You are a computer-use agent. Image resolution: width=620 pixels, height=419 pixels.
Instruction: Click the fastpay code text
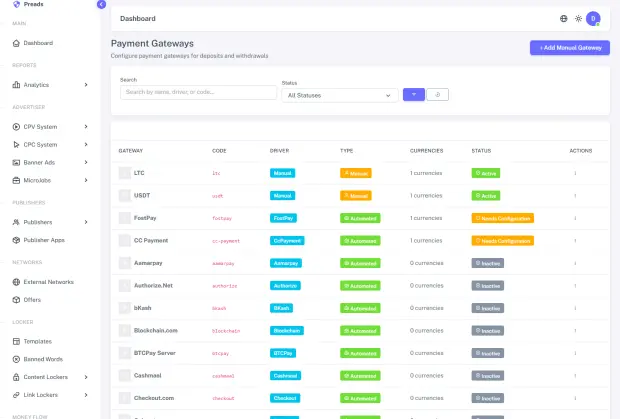click(222, 218)
